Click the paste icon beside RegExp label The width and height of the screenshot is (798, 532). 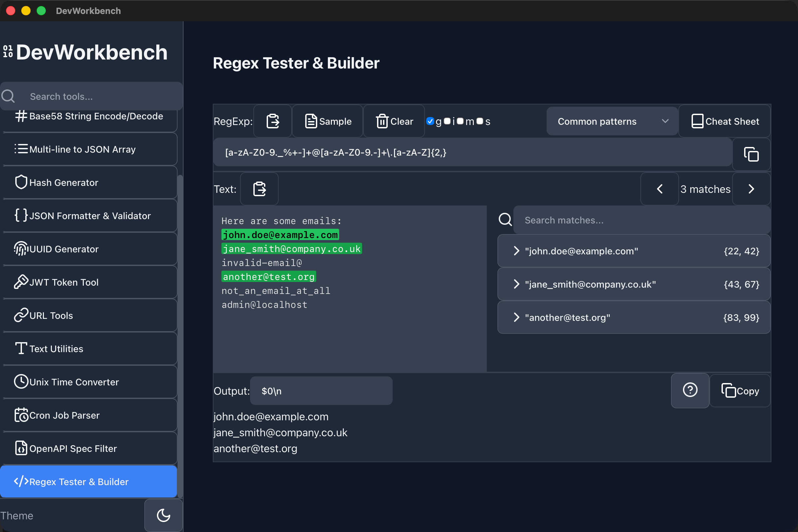272,121
